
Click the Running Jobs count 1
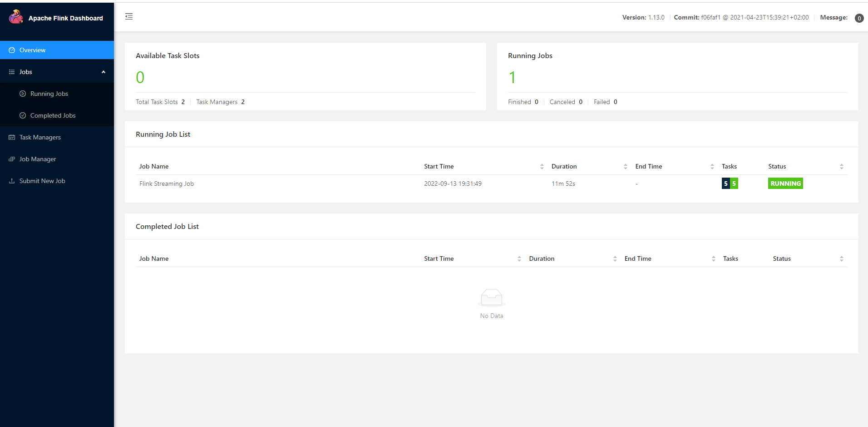coord(512,77)
